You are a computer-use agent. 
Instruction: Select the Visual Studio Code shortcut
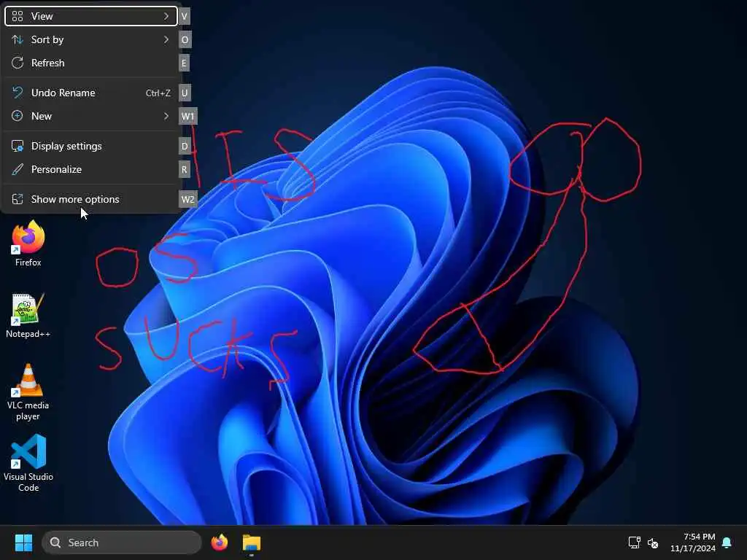[x=28, y=463]
